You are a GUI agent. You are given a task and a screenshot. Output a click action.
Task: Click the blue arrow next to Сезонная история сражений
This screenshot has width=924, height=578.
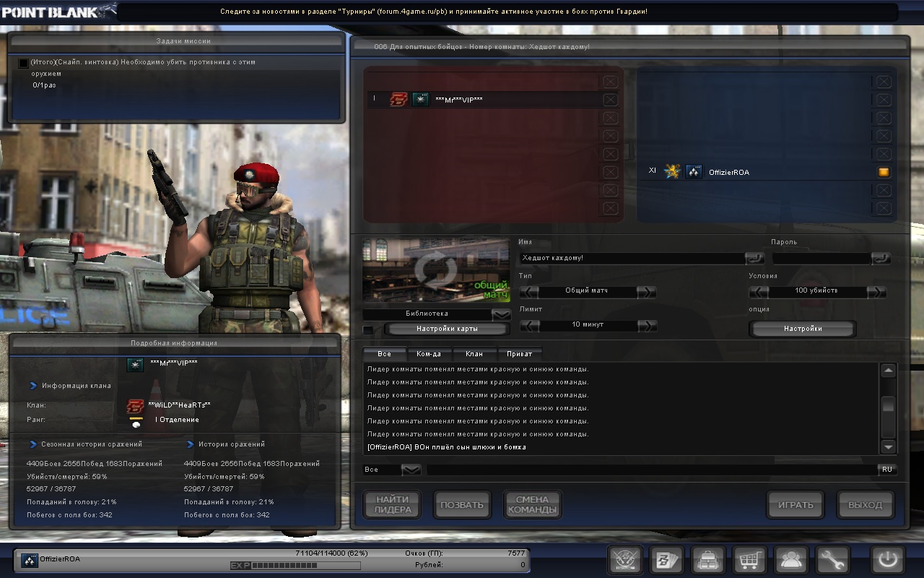pos(33,444)
